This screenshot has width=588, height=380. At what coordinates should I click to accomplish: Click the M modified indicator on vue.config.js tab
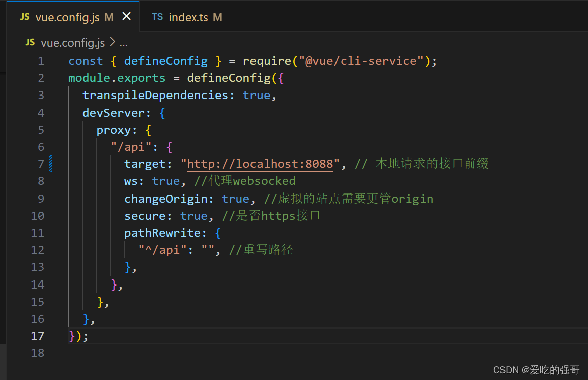(x=109, y=17)
